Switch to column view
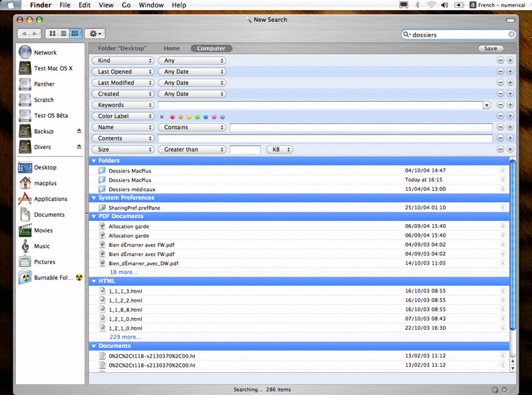 click(75, 33)
